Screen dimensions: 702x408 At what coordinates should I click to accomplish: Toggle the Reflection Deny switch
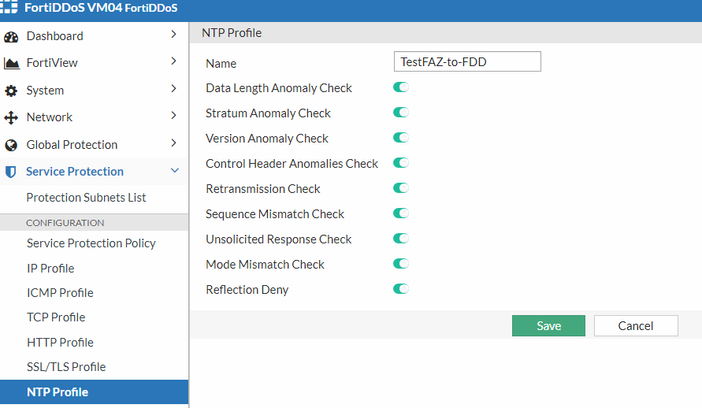tap(401, 289)
